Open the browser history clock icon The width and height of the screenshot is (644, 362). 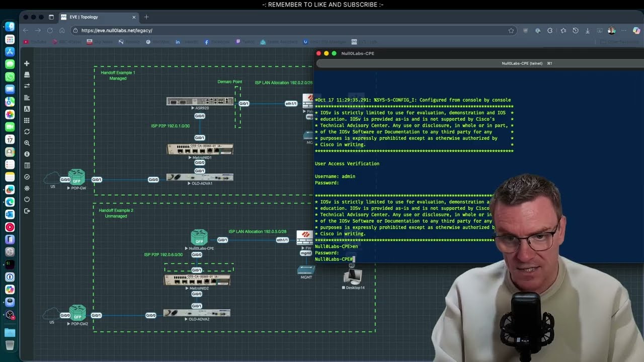pyautogui.click(x=576, y=30)
